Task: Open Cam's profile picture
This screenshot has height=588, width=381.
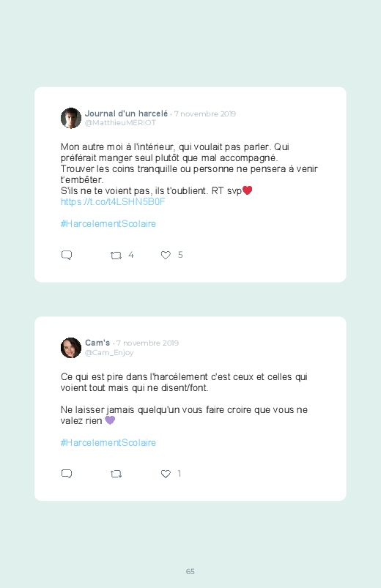Action: [71, 348]
